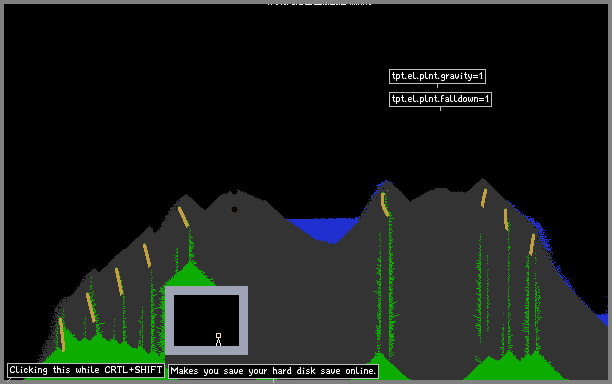Image resolution: width=612 pixels, height=384 pixels.
Task: Click the lowest wood stick at the bottom left
Action: 62,334
